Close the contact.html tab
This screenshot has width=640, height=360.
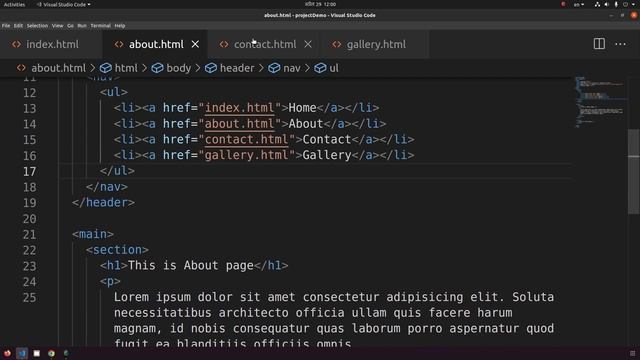click(x=308, y=44)
